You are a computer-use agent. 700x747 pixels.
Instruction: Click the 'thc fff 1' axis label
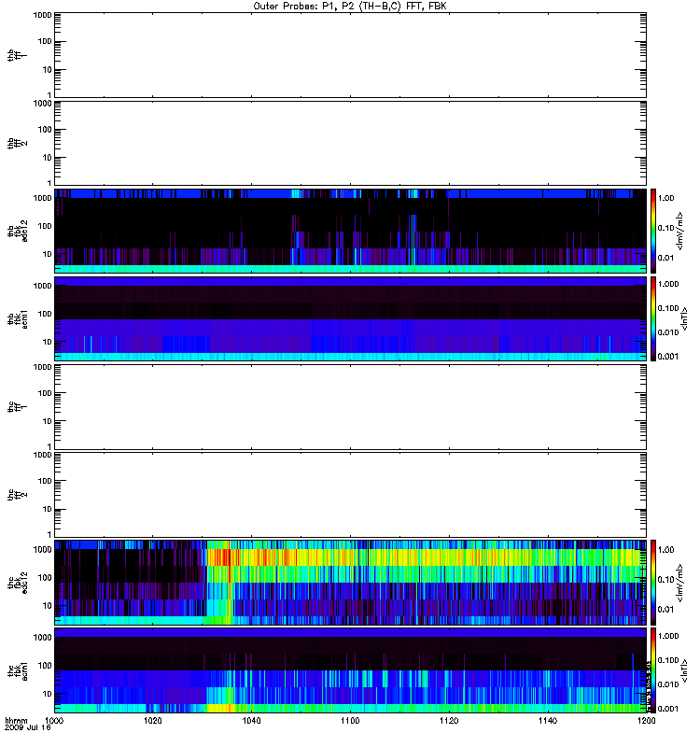[18, 407]
